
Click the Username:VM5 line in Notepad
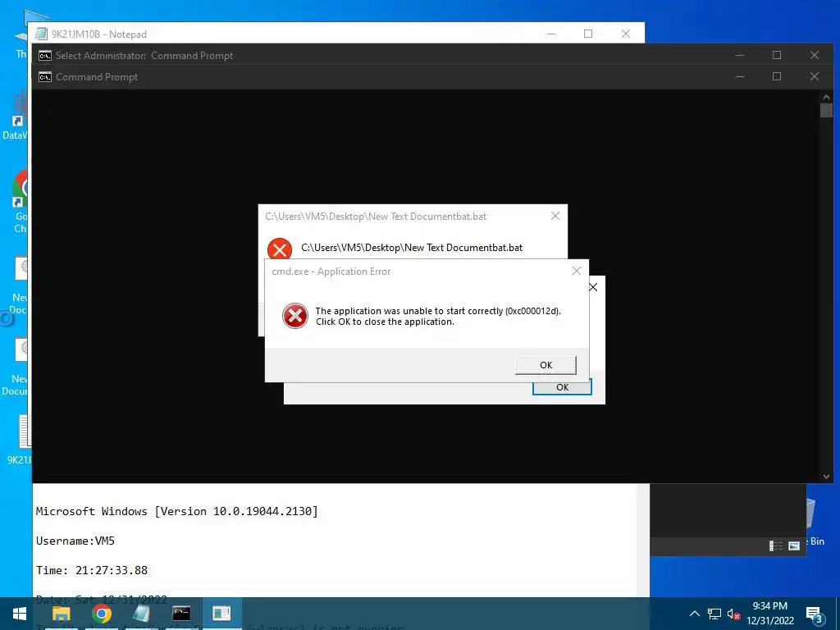(x=75, y=541)
